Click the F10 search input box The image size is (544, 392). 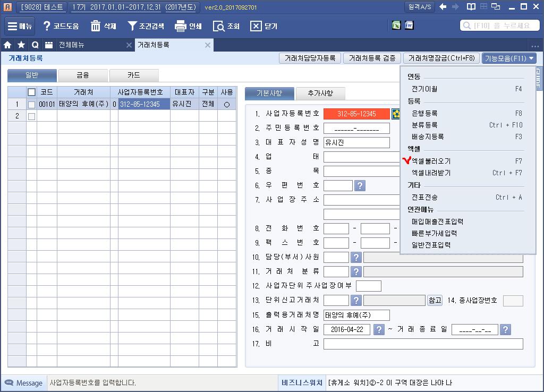click(x=499, y=25)
